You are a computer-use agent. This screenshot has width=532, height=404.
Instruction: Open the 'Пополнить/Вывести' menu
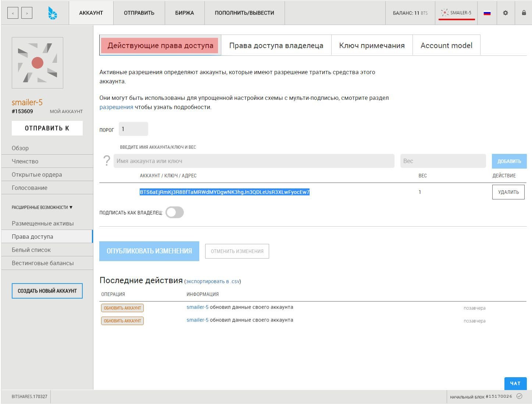tap(244, 13)
